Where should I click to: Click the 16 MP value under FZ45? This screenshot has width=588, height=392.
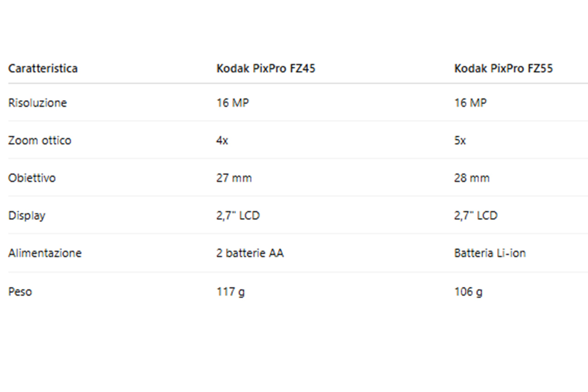(232, 103)
